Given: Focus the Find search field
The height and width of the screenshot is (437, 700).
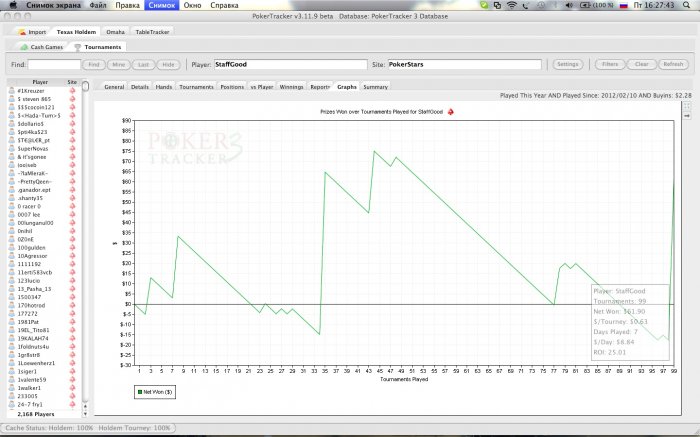Looking at the screenshot, I should (54, 64).
